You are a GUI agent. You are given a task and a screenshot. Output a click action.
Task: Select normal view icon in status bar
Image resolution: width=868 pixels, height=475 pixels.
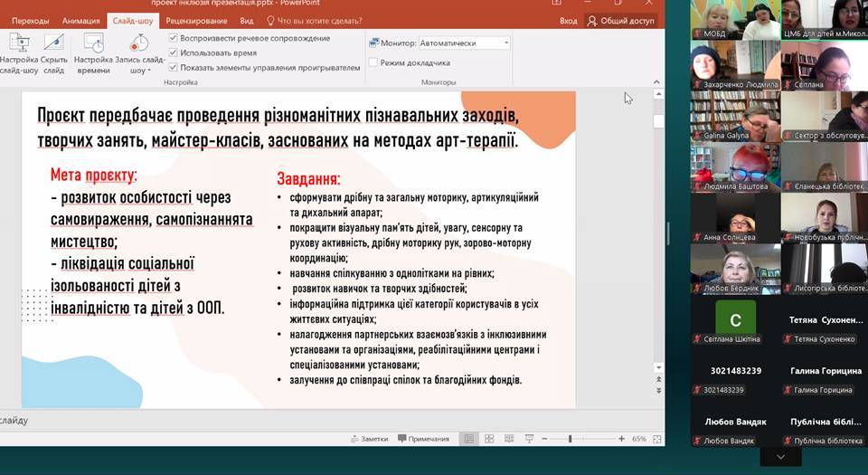(x=468, y=439)
